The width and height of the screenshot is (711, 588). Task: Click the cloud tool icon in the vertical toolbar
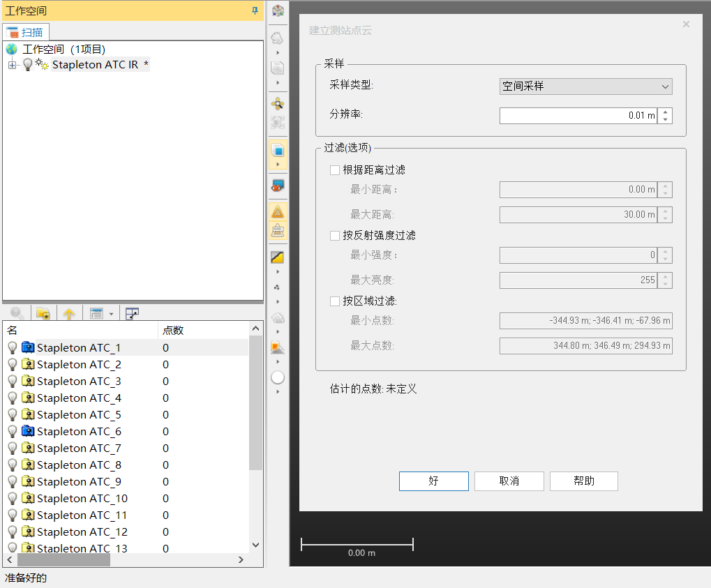(x=277, y=317)
